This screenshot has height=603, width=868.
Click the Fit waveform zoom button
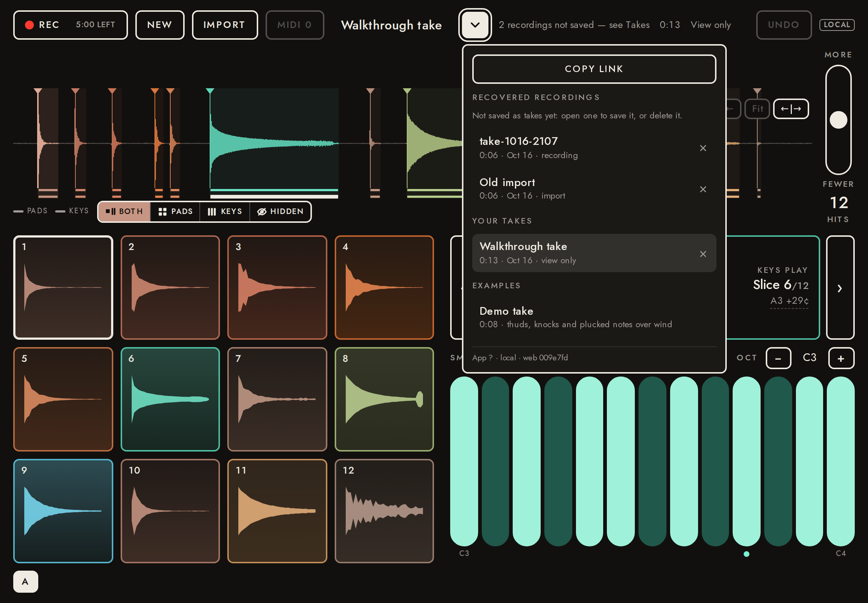point(757,109)
